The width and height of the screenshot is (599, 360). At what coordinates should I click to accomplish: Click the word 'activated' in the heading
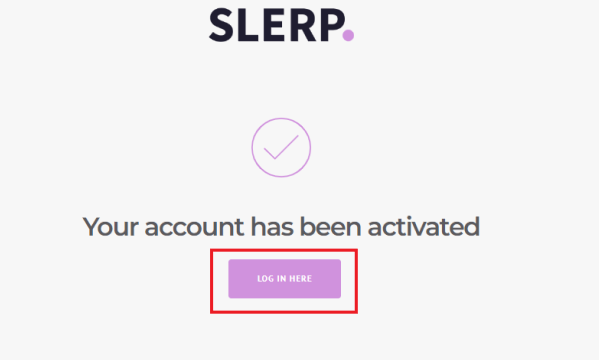point(424,227)
